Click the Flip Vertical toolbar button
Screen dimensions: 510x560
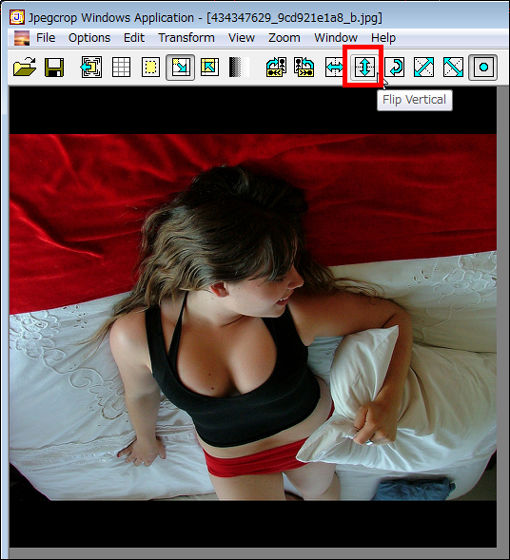pyautogui.click(x=364, y=67)
